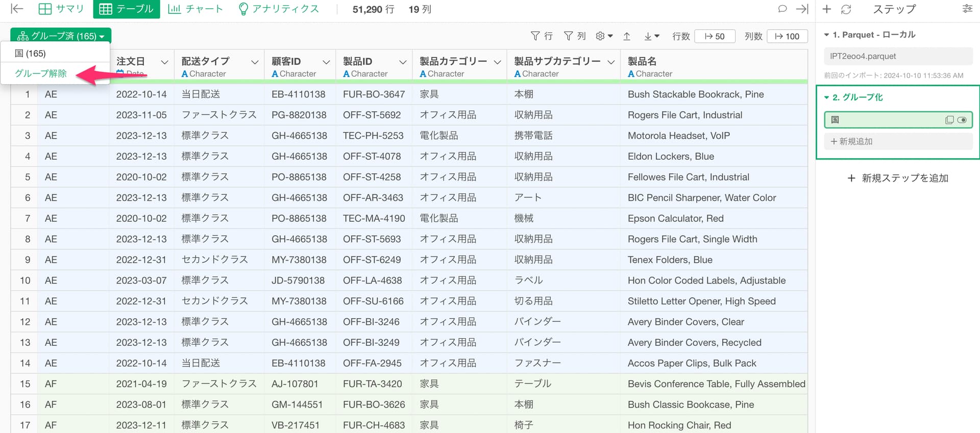Click the Character type icon under 製品カテゴリー
Image resolution: width=980 pixels, height=433 pixels.
pyautogui.click(x=423, y=74)
